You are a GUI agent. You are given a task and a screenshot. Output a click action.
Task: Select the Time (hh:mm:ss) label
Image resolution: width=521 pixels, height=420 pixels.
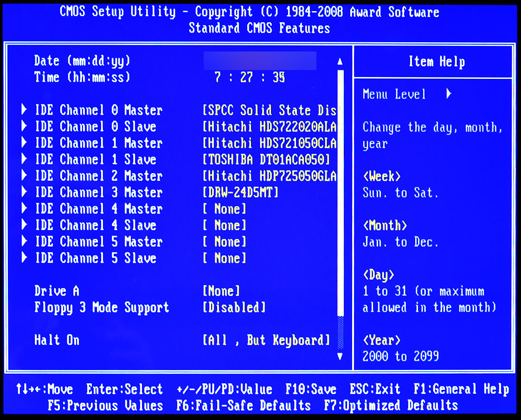[x=82, y=77]
